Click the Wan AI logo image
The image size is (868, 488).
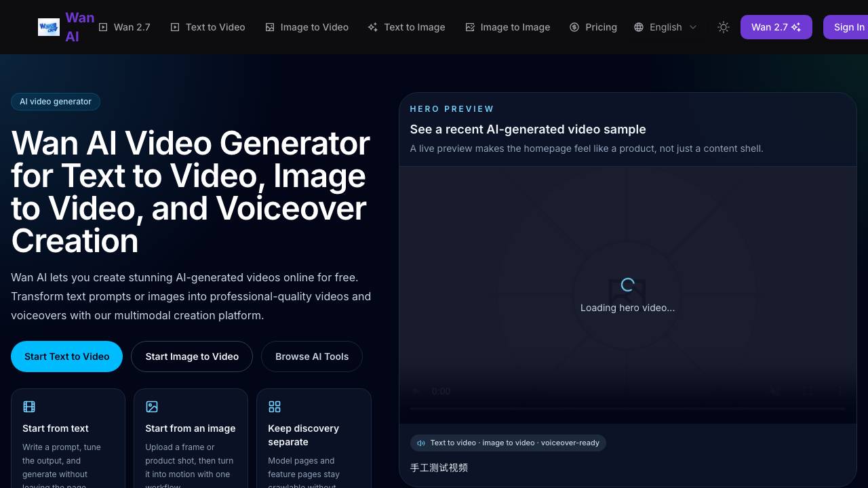point(49,27)
